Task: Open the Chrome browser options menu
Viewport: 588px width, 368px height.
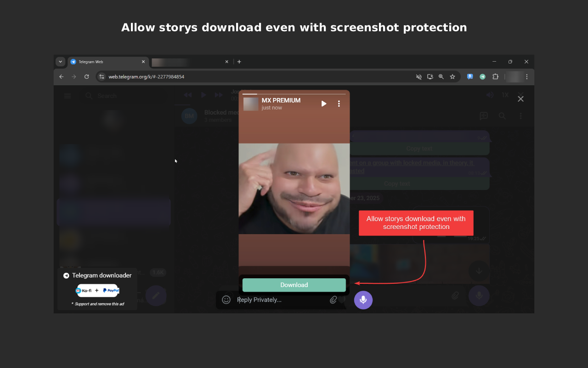Action: (x=526, y=77)
